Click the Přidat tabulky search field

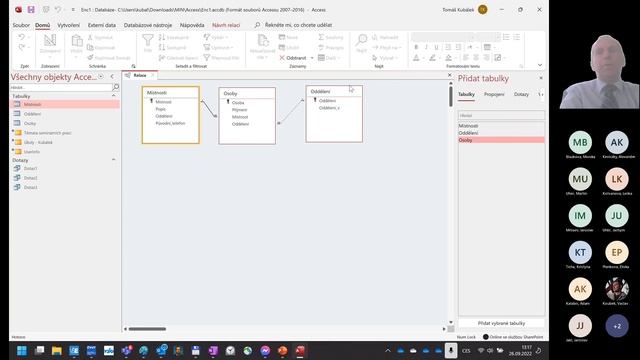click(501, 116)
